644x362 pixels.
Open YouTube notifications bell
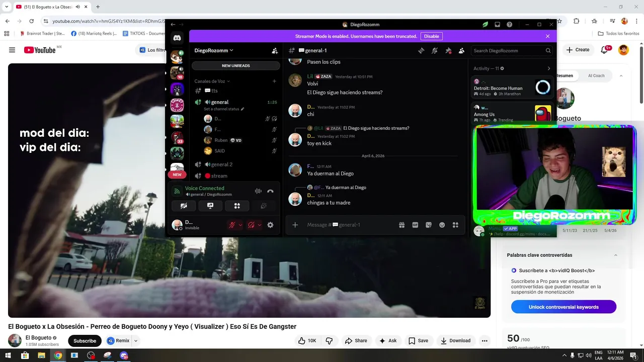[605, 50]
